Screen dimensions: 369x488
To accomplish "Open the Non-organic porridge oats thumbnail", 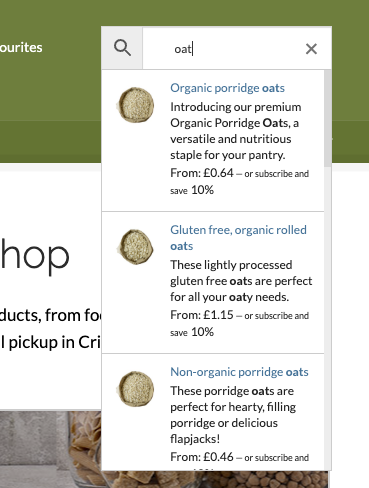I will [x=136, y=389].
